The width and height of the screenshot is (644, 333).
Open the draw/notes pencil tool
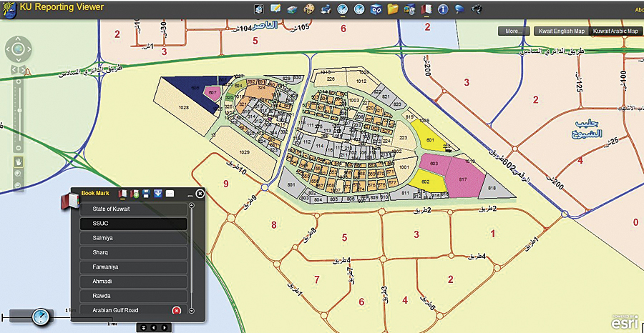(x=275, y=9)
